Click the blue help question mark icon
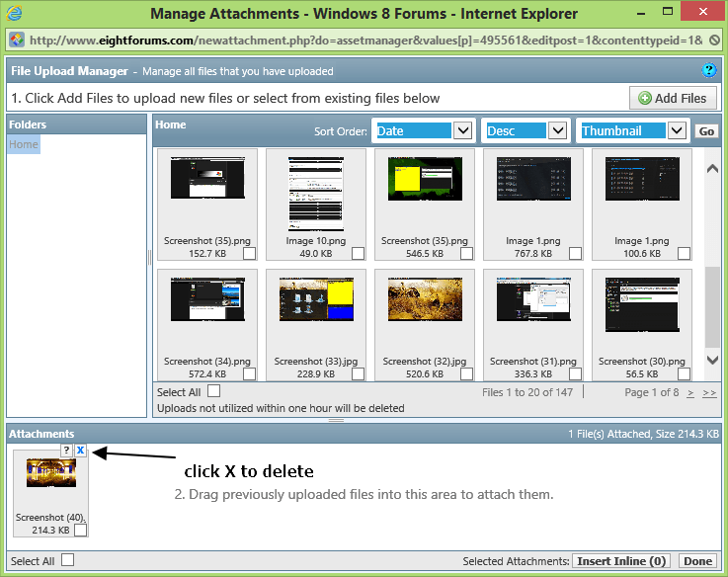This screenshot has height=577, width=728. 708,70
